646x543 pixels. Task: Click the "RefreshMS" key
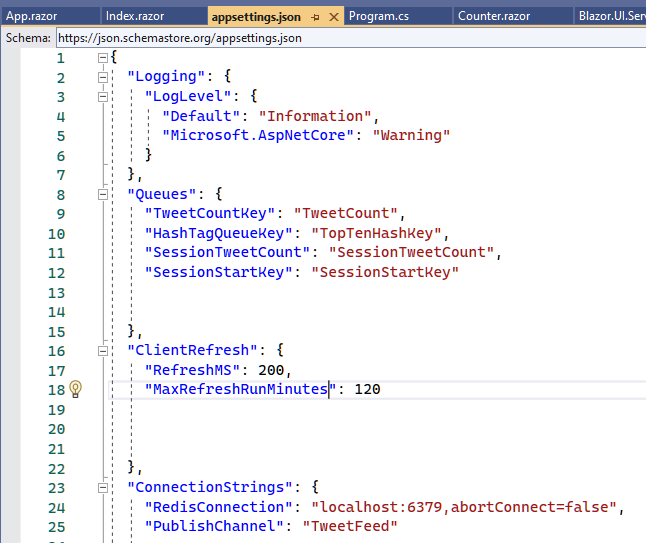[x=192, y=370]
